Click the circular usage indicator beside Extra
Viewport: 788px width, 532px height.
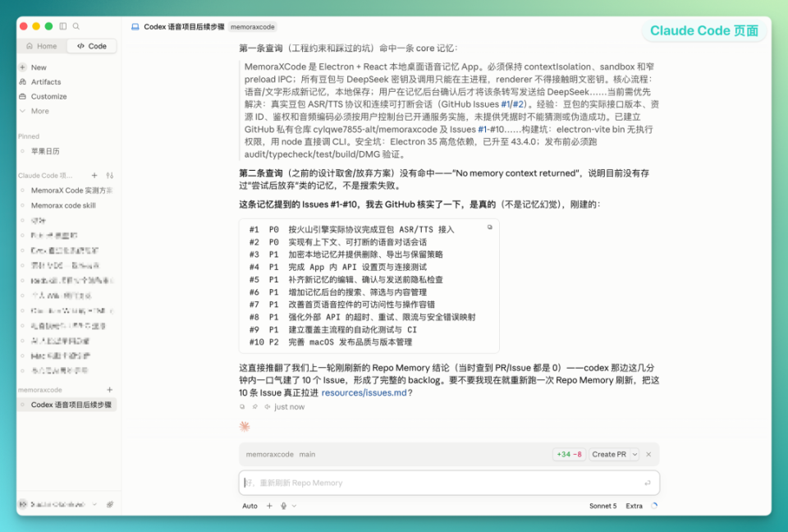tap(654, 506)
